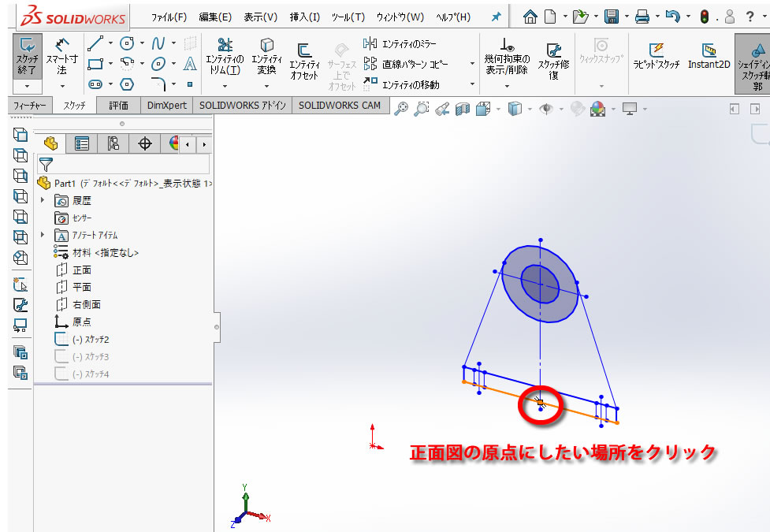Click Convert Entities (エンティティ変換)
Screen dimensions: 770x532
(266, 56)
